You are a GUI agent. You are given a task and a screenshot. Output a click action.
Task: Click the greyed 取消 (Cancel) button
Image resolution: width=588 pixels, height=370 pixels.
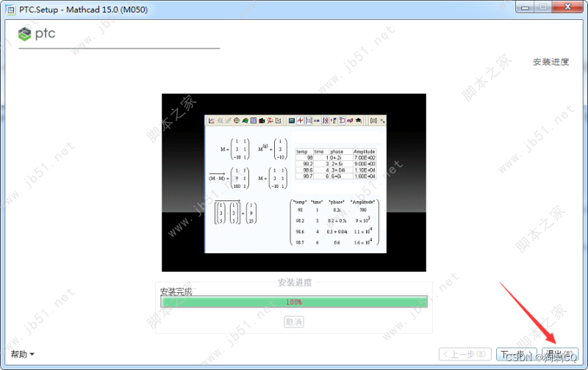pyautogui.click(x=294, y=322)
